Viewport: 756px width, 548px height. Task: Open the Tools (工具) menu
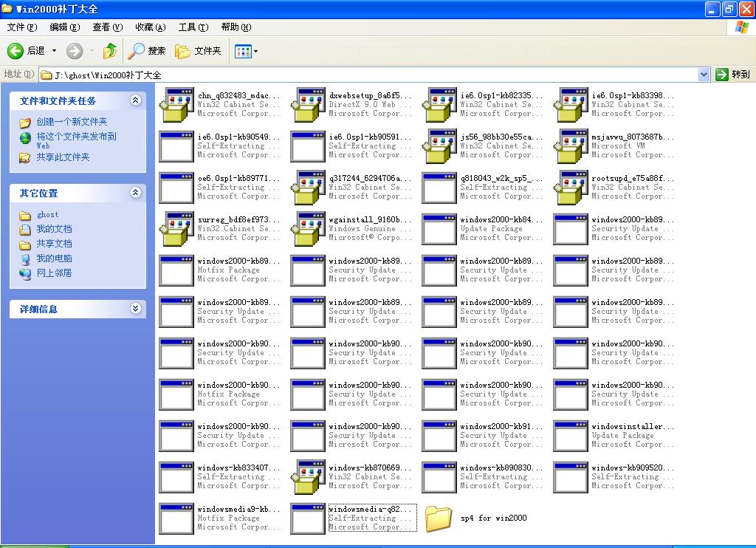click(193, 27)
